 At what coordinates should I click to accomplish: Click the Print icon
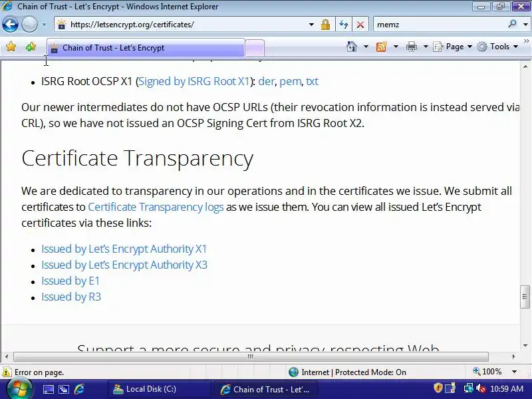pyautogui.click(x=412, y=47)
